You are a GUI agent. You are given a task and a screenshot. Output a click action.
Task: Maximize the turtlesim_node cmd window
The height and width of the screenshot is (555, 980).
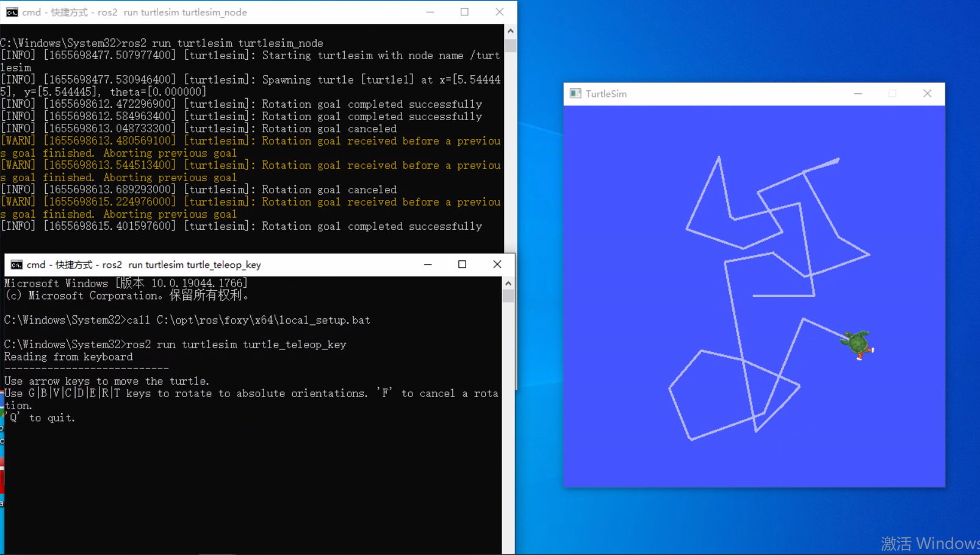(464, 12)
